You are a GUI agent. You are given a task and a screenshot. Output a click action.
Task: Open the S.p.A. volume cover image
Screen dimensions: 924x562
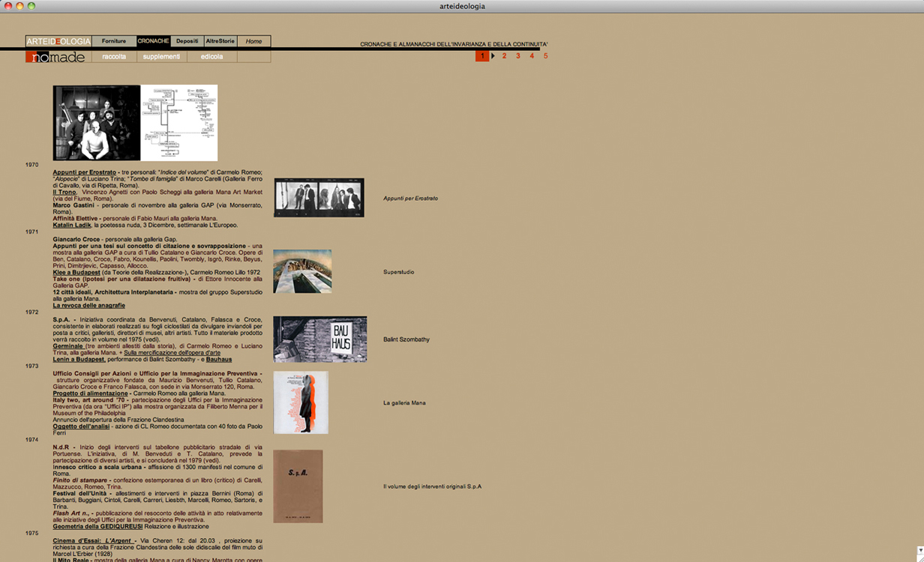pyautogui.click(x=298, y=486)
